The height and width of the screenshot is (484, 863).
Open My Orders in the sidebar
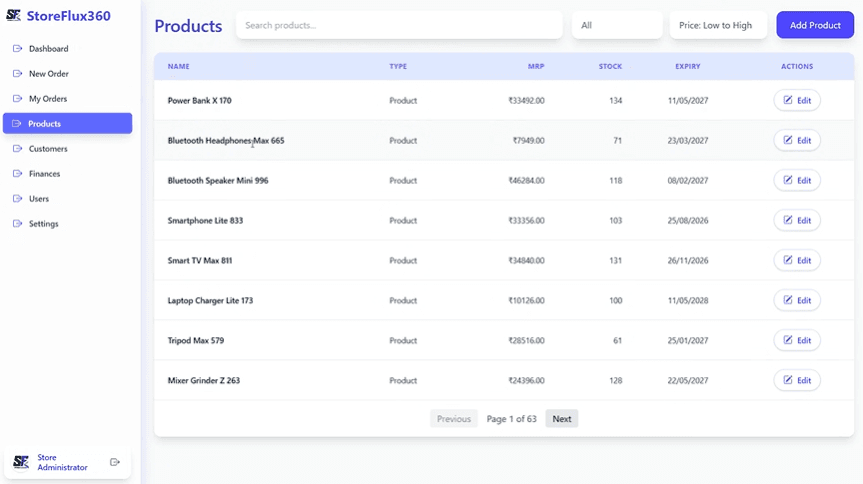pyautogui.click(x=48, y=98)
